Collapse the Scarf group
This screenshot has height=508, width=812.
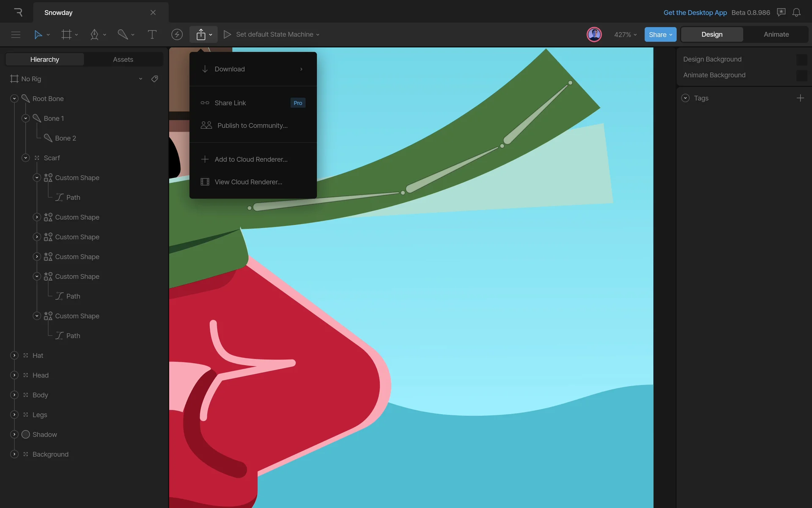25,158
